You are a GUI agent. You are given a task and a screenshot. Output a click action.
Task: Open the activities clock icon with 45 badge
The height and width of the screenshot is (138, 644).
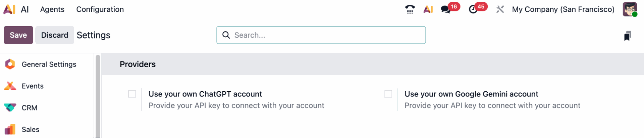click(473, 9)
